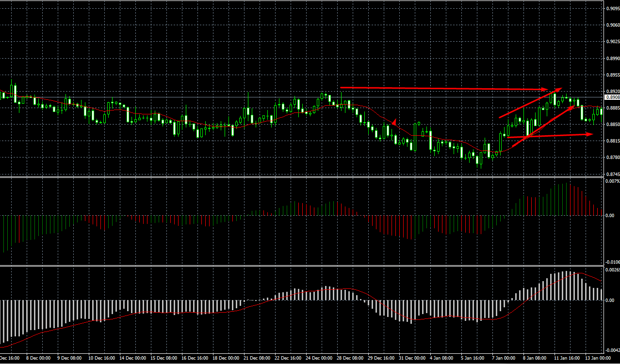The width and height of the screenshot is (620, 364).
Task: Click the 18 Dec 00:00 date label
Action: 227,358
